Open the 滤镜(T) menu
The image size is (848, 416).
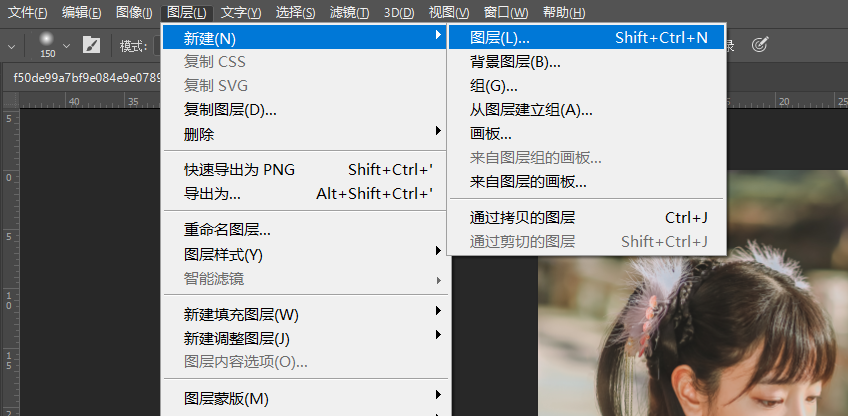click(x=349, y=12)
